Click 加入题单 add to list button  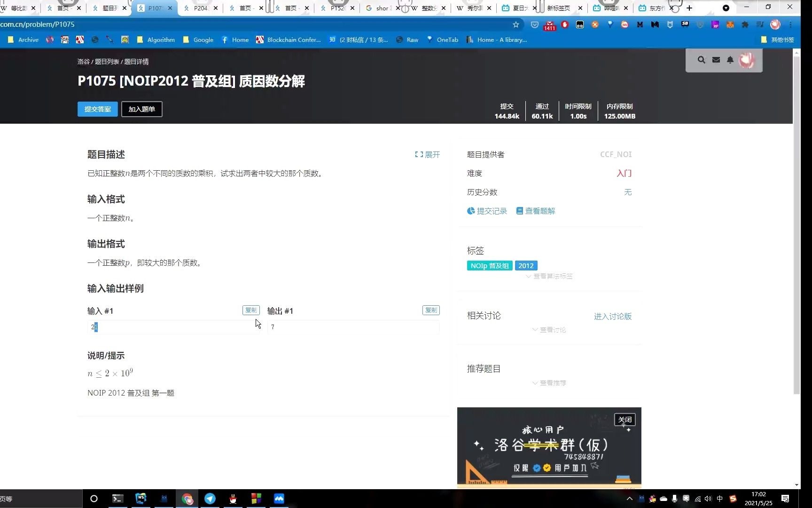pyautogui.click(x=142, y=109)
